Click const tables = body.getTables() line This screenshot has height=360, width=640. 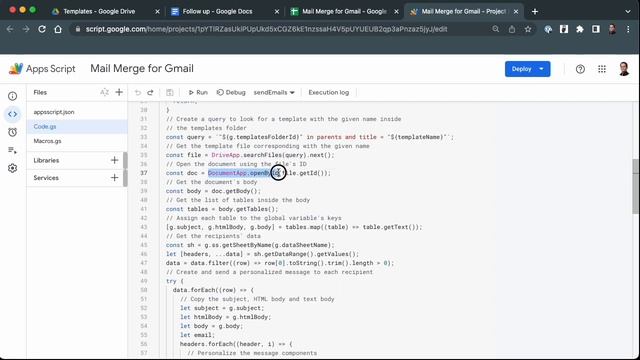[222, 209]
